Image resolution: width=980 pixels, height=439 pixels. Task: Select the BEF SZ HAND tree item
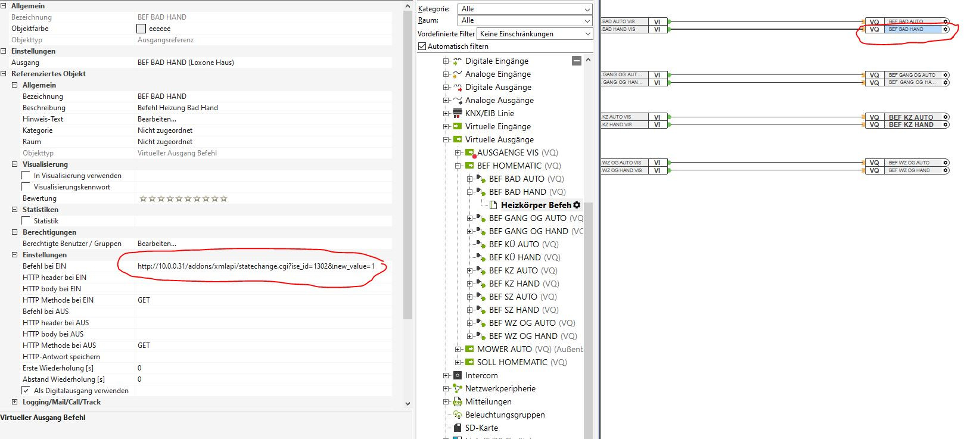514,310
